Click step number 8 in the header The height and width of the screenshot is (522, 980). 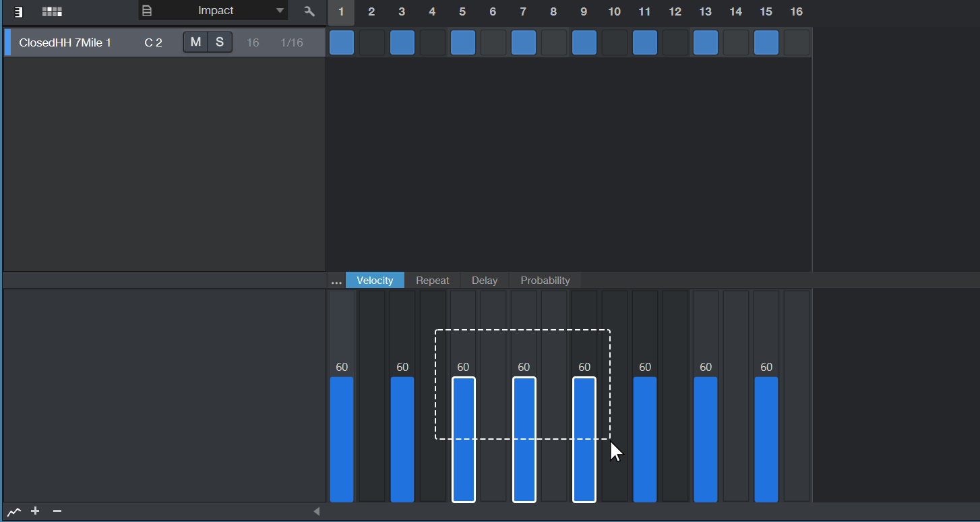[553, 12]
